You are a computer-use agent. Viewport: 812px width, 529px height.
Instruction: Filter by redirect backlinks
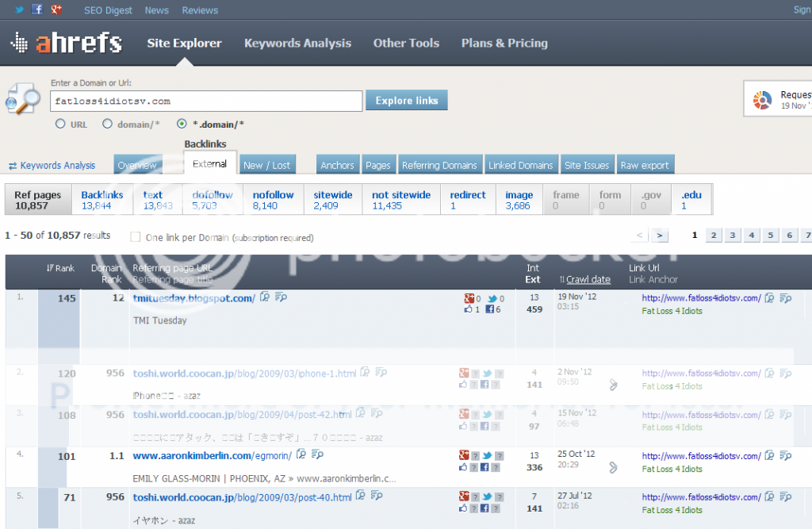[468, 200]
